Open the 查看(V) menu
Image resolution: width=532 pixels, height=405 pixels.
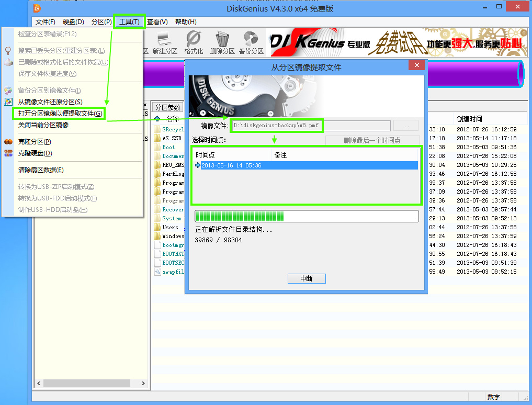coord(157,22)
